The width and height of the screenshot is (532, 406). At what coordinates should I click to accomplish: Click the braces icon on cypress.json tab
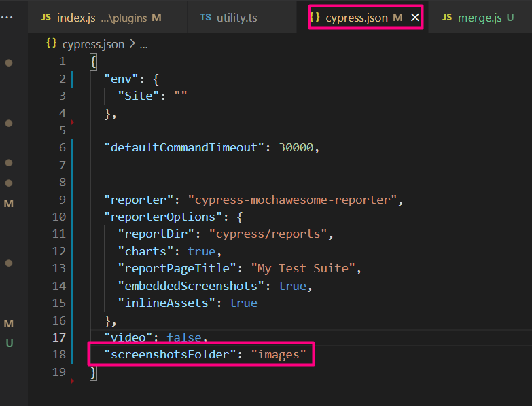[315, 17]
